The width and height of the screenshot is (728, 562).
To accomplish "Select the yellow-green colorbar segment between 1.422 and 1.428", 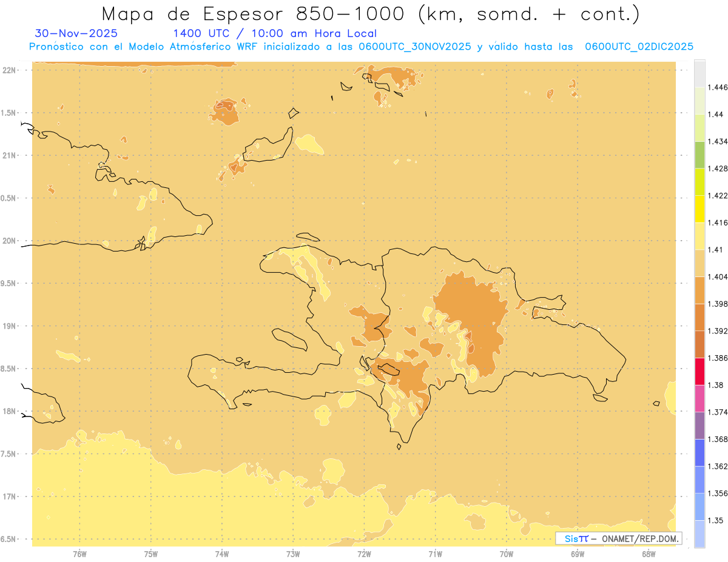I will 699,182.
